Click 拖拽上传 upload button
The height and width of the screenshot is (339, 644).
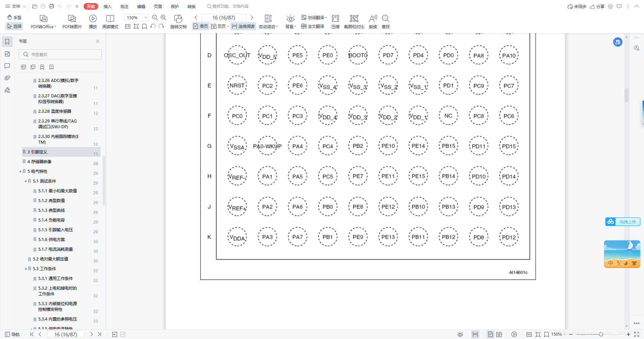(x=623, y=222)
